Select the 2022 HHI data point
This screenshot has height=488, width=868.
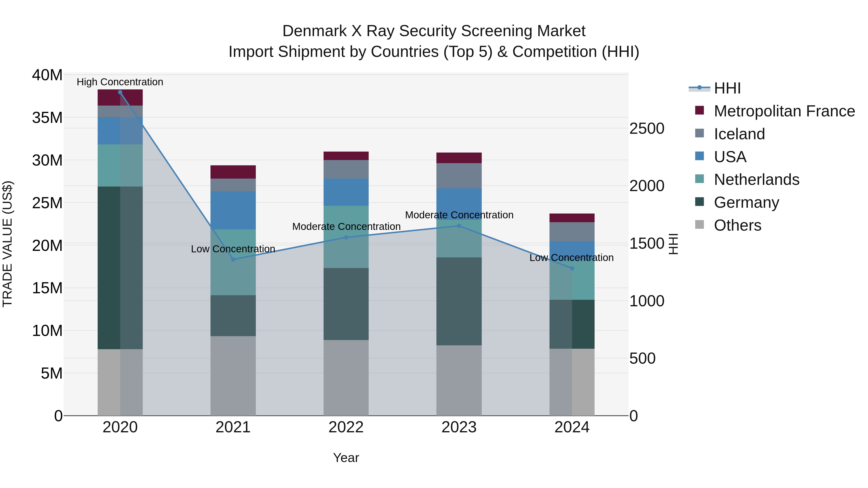click(x=346, y=237)
